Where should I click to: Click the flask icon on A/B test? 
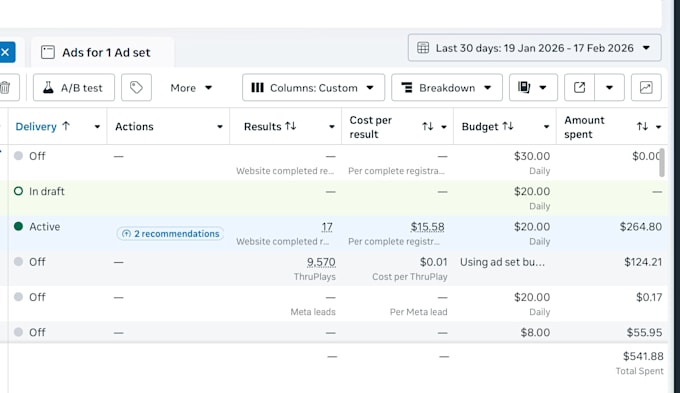pos(48,88)
